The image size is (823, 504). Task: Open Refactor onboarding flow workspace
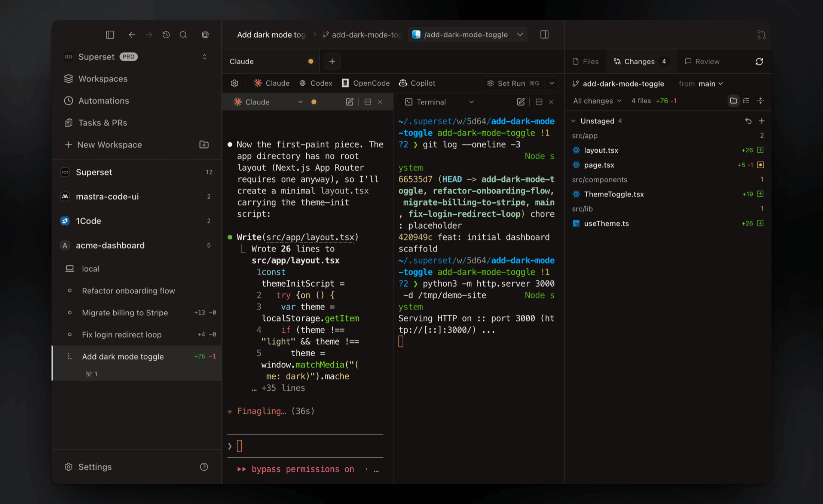point(137,291)
